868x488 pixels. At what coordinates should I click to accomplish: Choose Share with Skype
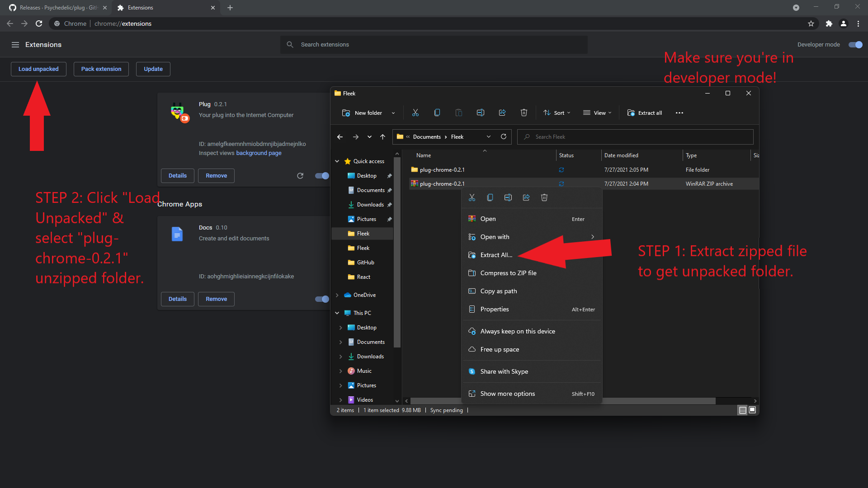[532, 371]
